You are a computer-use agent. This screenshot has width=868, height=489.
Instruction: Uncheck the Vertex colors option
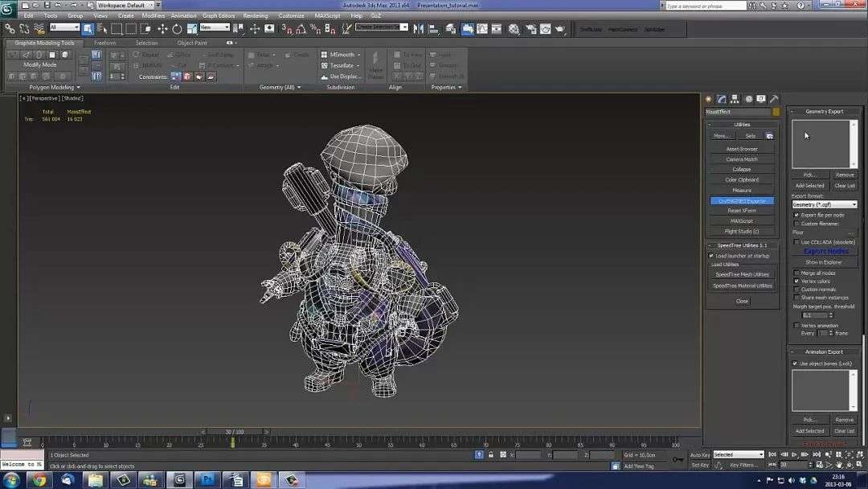(x=796, y=281)
